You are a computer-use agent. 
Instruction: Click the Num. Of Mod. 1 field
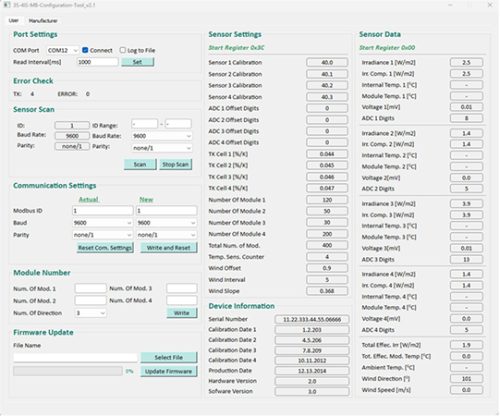(x=90, y=288)
